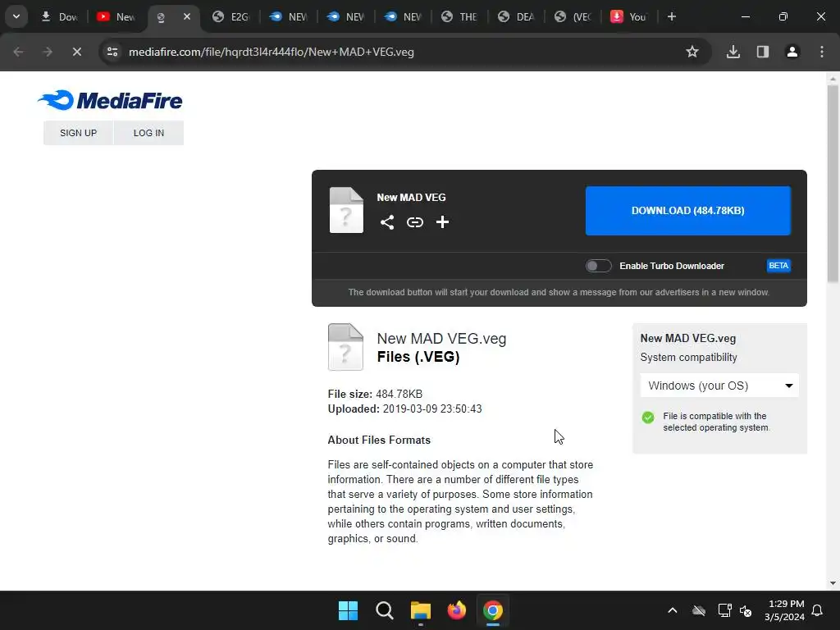840x630 pixels.
Task: Open a new tab with the plus button
Action: point(672,16)
